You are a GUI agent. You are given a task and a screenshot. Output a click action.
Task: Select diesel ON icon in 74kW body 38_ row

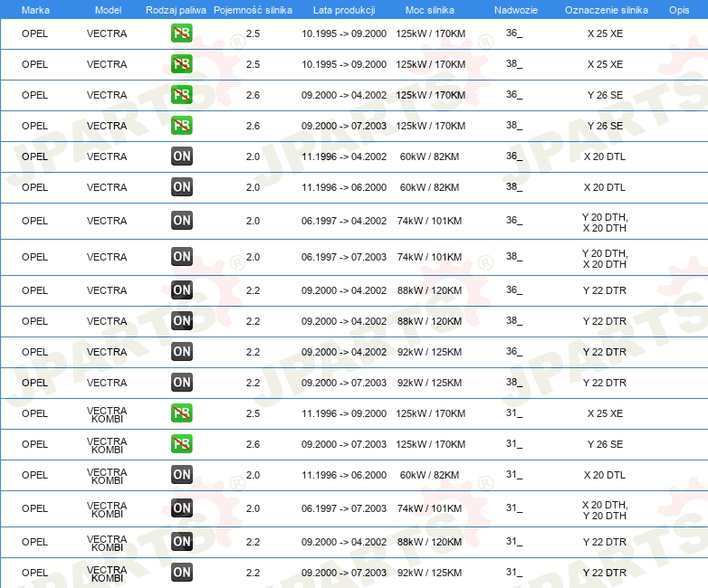pos(181,256)
